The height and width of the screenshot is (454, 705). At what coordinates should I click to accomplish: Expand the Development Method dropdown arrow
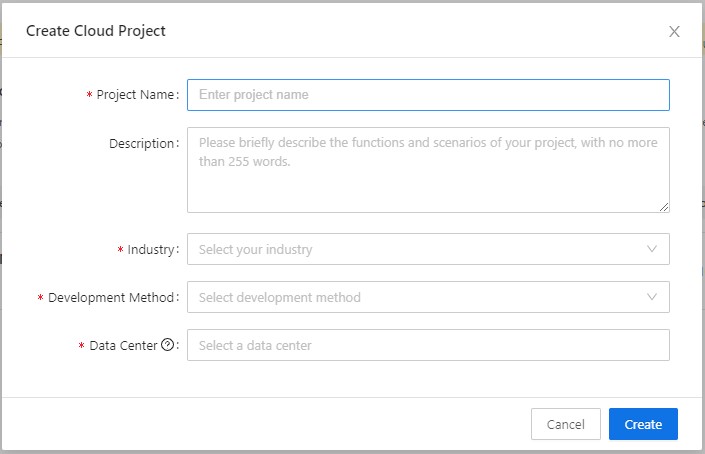652,297
